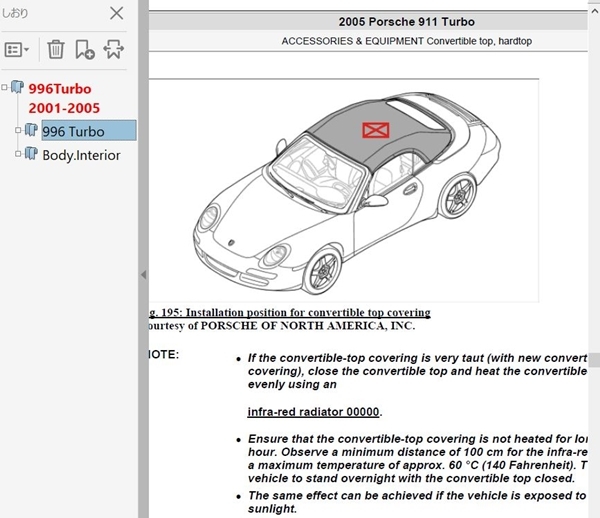Click 'Courtesy of PORSCHE OF NORTH AMERICA' text
The width and height of the screenshot is (600, 518).
[x=282, y=326]
